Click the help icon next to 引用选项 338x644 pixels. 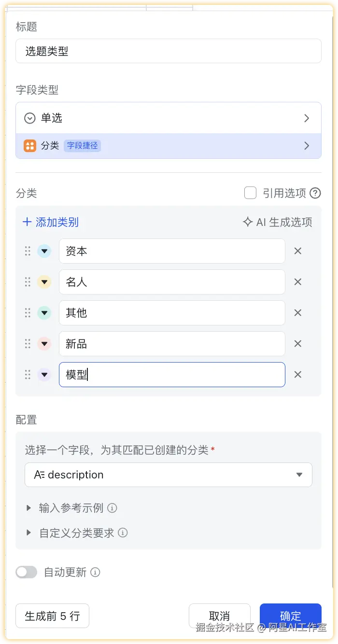pos(315,194)
